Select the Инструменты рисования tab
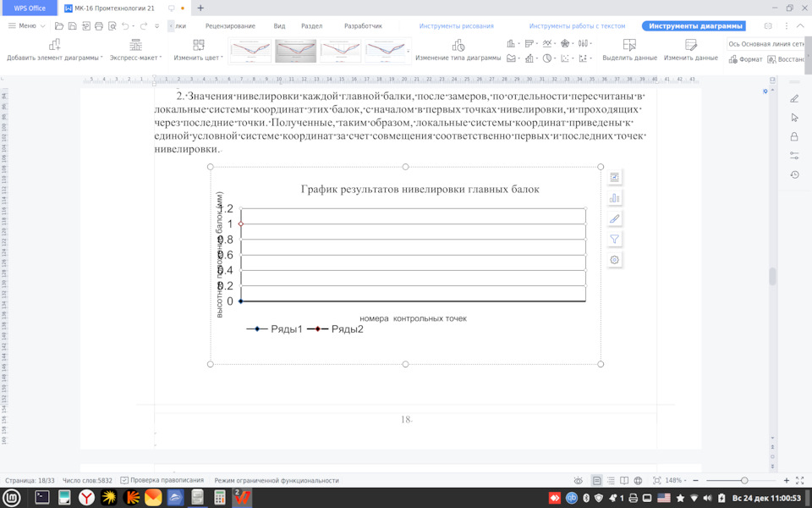Screen dimensions: 812x508 tap(456, 26)
